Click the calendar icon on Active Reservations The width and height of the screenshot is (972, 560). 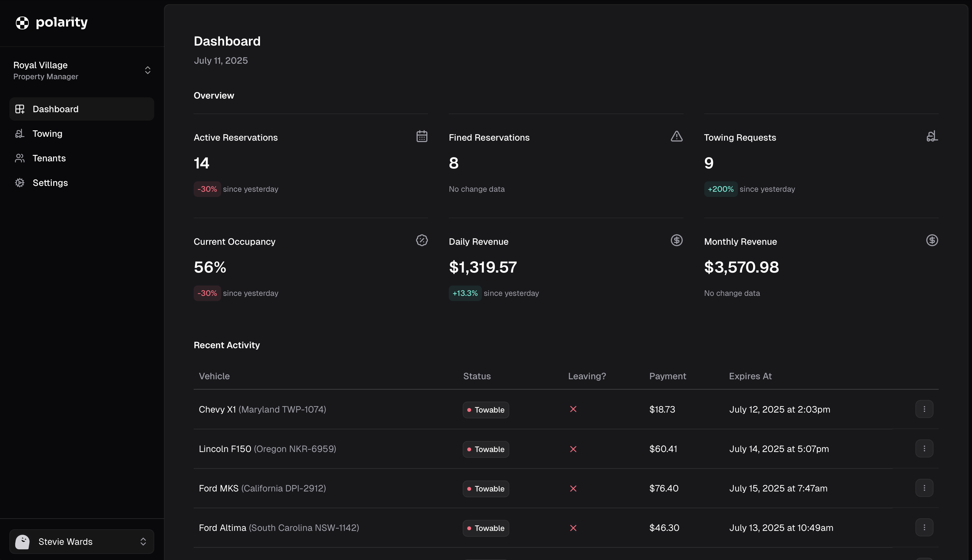tap(422, 136)
